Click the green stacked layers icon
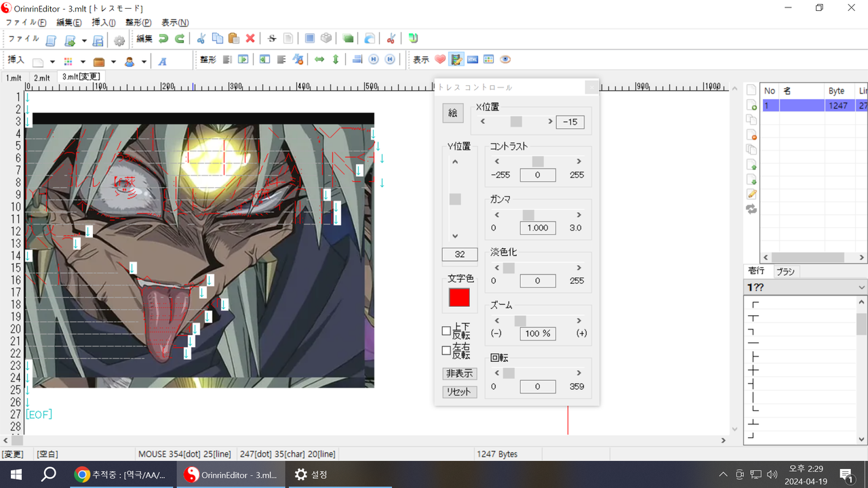This screenshot has width=868, height=488. 348,39
